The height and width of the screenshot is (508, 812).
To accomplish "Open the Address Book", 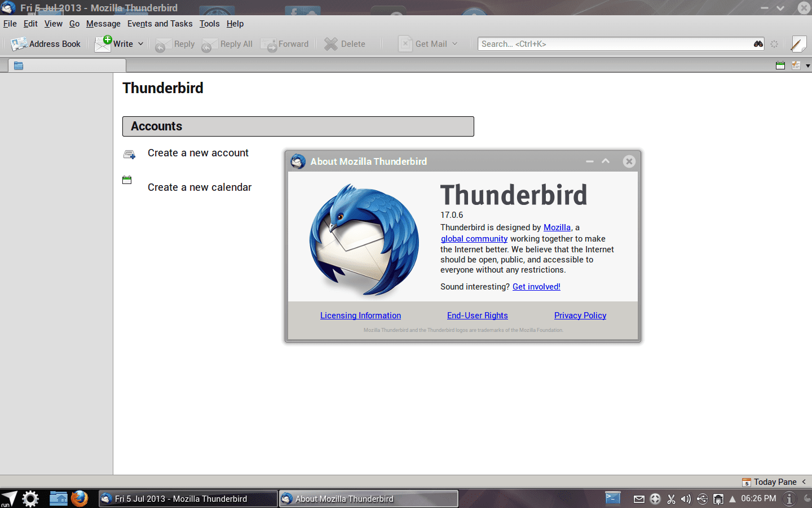I will point(46,44).
